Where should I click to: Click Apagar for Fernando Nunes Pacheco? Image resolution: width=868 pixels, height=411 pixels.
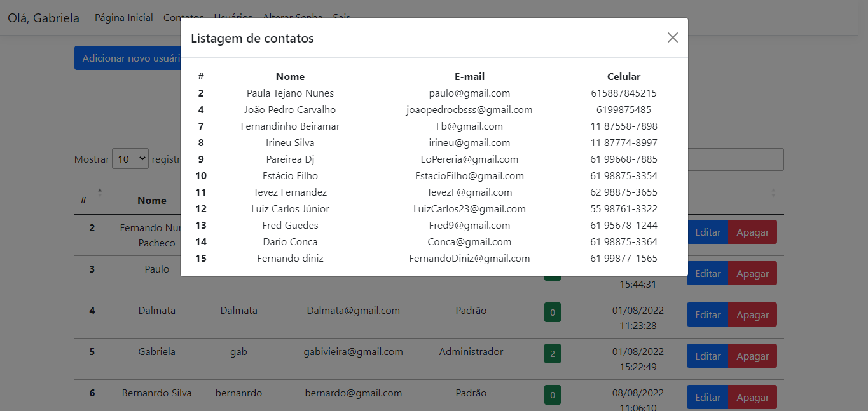752,231
